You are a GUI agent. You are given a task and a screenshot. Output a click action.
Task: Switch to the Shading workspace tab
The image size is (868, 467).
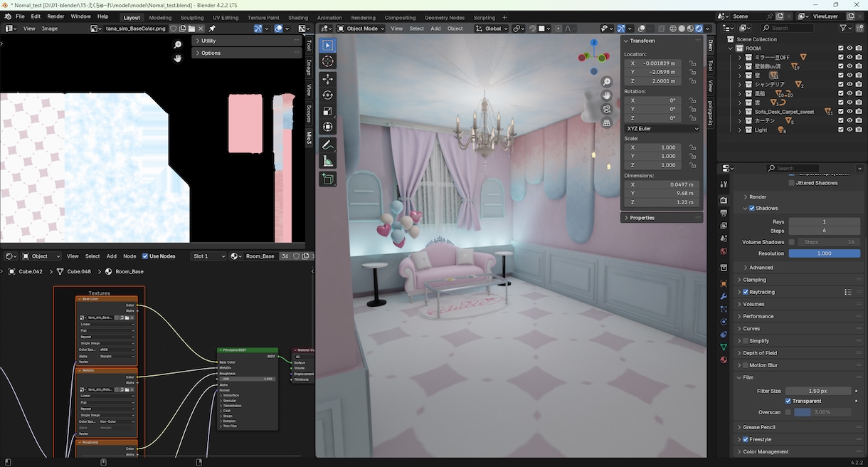(298, 17)
